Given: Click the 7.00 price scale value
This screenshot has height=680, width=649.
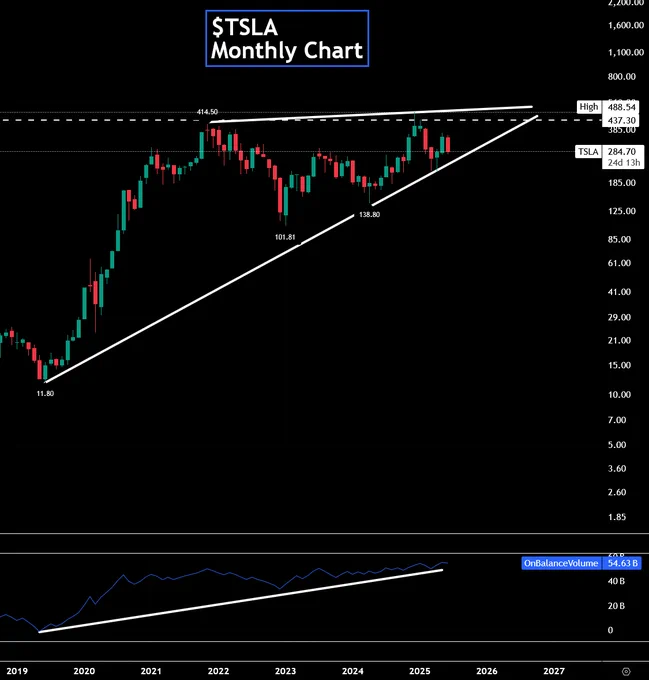Looking at the screenshot, I should pos(617,420).
